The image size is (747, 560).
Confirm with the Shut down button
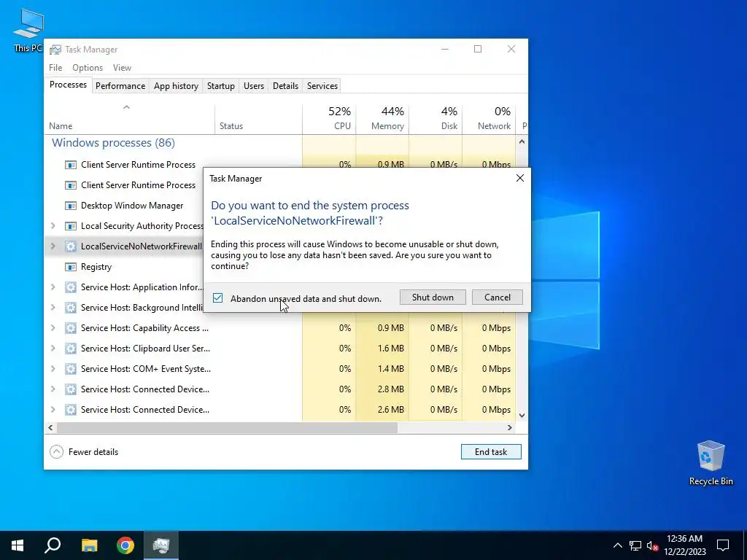(433, 297)
